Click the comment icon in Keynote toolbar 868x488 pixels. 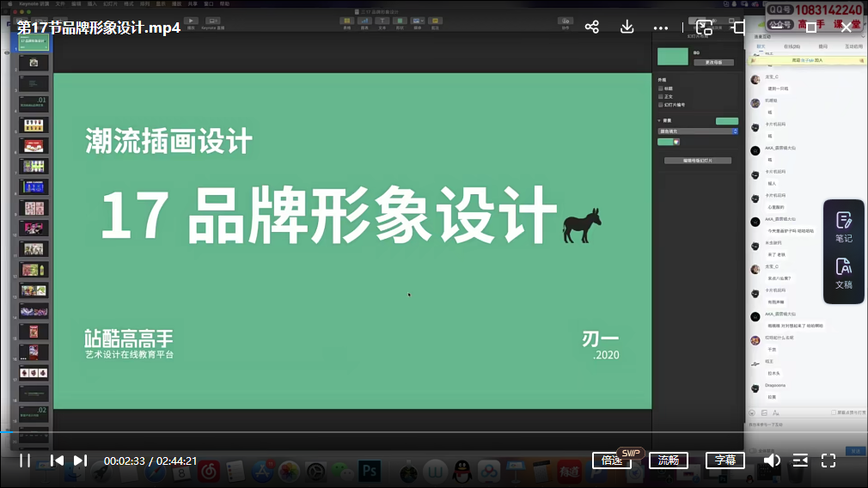pyautogui.click(x=435, y=22)
